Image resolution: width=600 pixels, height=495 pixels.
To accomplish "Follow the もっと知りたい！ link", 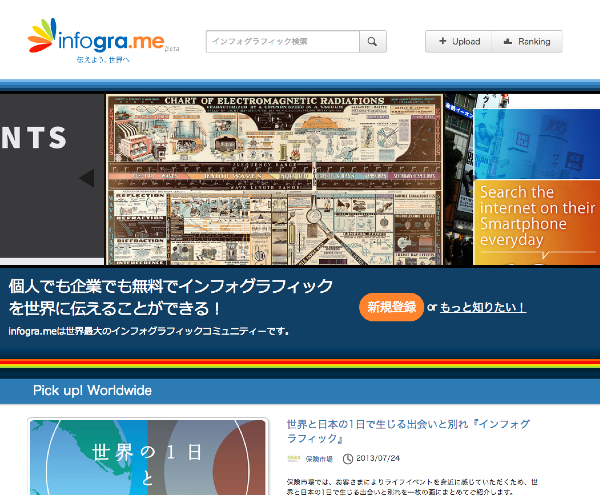I will (483, 307).
